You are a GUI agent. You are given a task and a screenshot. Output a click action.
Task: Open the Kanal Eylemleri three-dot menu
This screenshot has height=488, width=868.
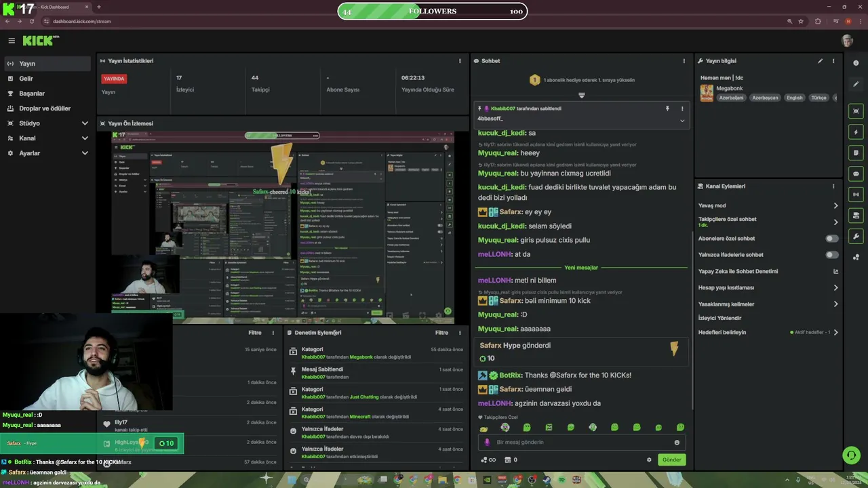pos(833,186)
